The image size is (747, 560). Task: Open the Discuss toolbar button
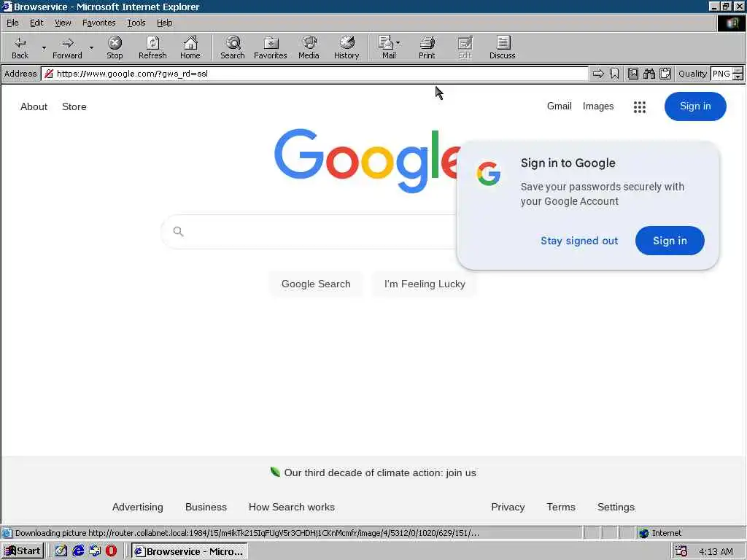pyautogui.click(x=502, y=47)
